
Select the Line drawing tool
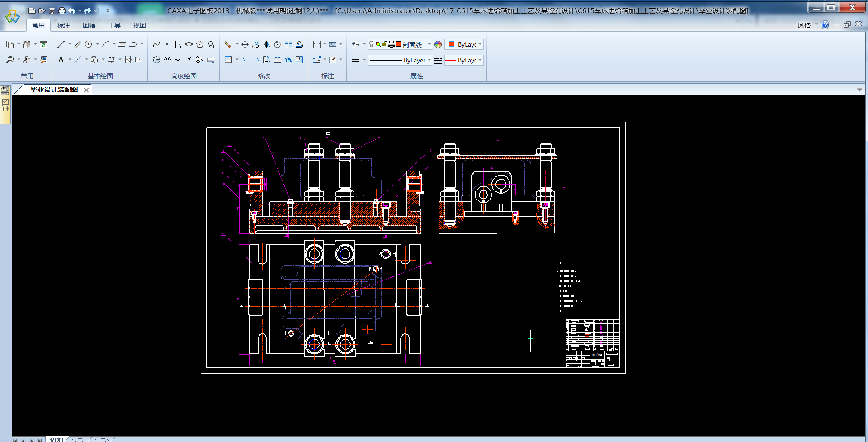(61, 44)
